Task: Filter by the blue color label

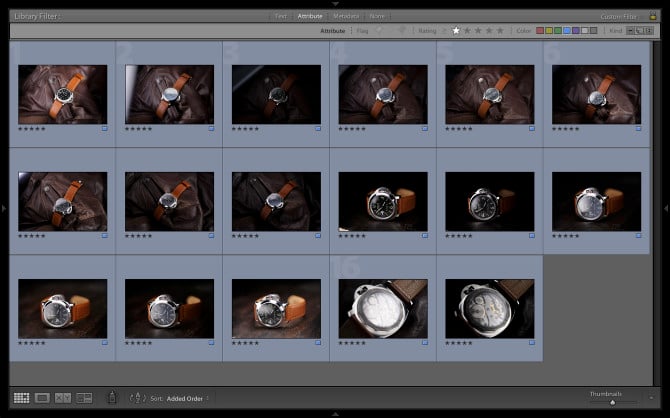Action: tap(567, 30)
